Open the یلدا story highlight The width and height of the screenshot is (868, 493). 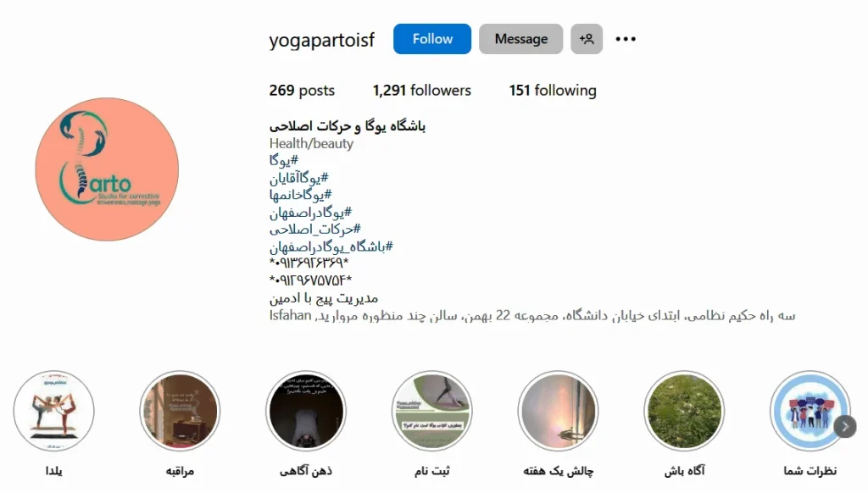(x=53, y=411)
